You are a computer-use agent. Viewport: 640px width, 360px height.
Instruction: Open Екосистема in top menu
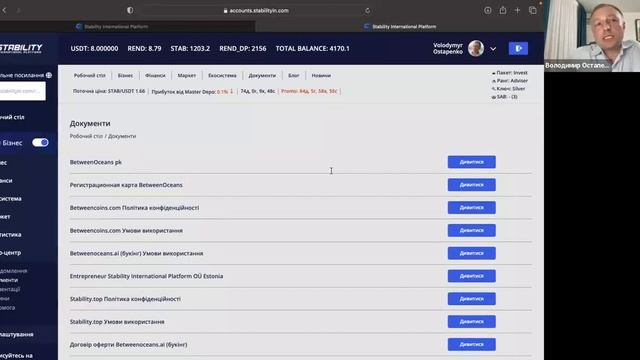[222, 76]
